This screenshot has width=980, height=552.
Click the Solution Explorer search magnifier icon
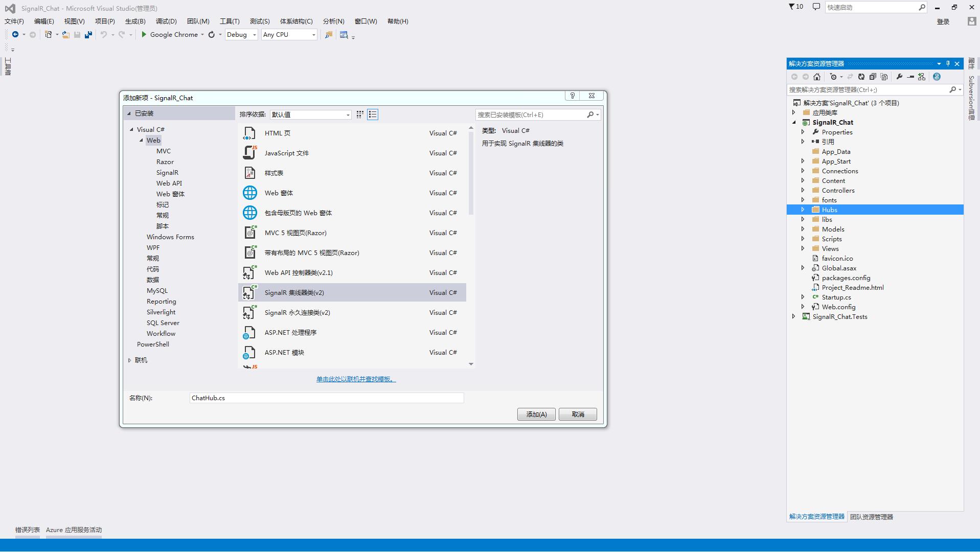pyautogui.click(x=952, y=89)
